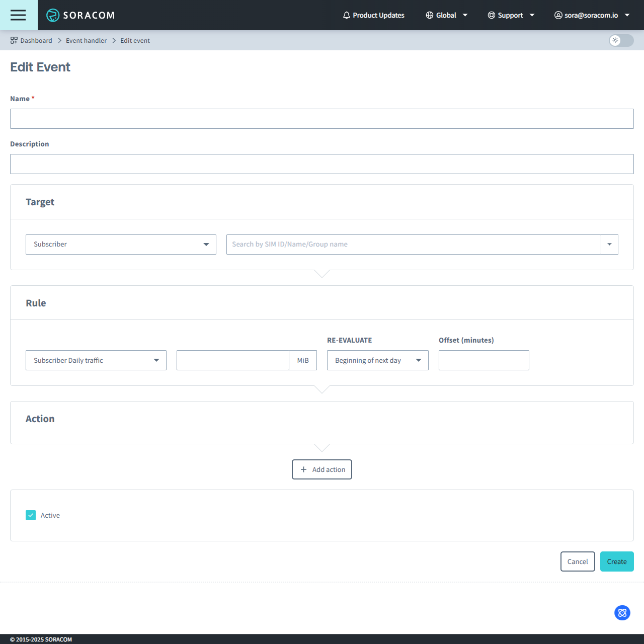Viewport: 644px width, 644px height.
Task: Open the Support menu
Action: pyautogui.click(x=511, y=15)
